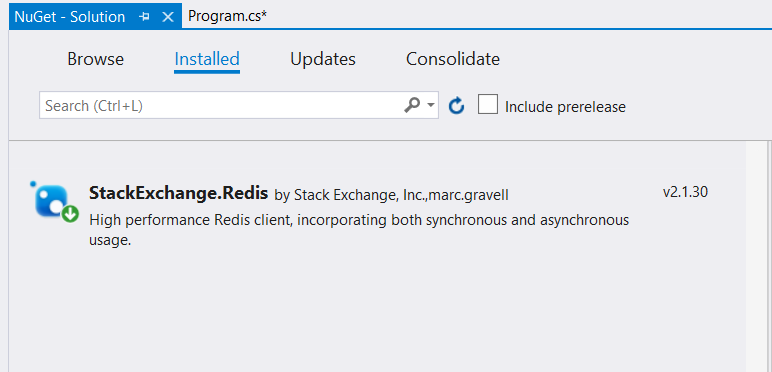Open the Updates tab
Screen dimensions: 772x372
pos(322,59)
